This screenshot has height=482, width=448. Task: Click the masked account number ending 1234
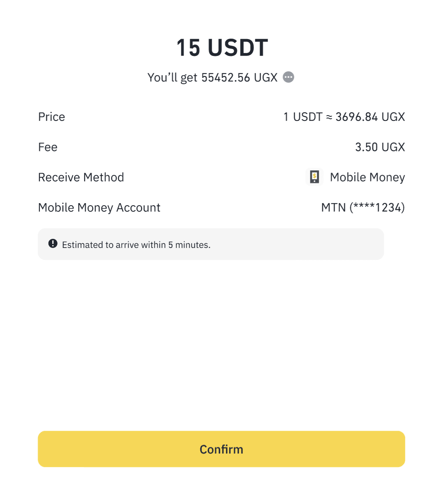377,208
